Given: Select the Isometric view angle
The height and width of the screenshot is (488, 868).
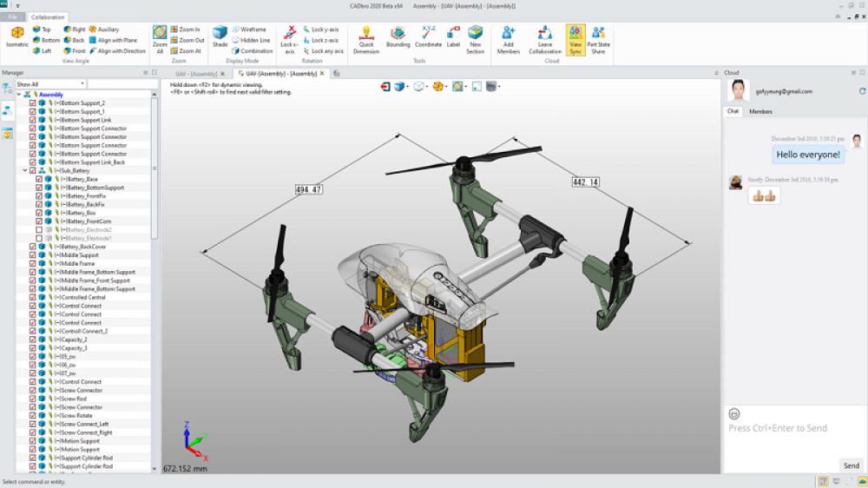Looking at the screenshot, I should [16, 39].
